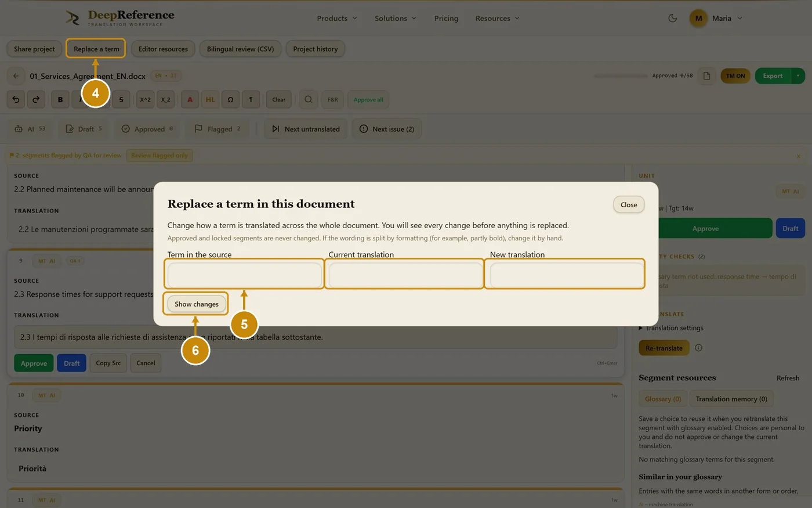Viewport: 812px width, 508px height.
Task: Focus the Term in the source field
Action: coord(245,275)
